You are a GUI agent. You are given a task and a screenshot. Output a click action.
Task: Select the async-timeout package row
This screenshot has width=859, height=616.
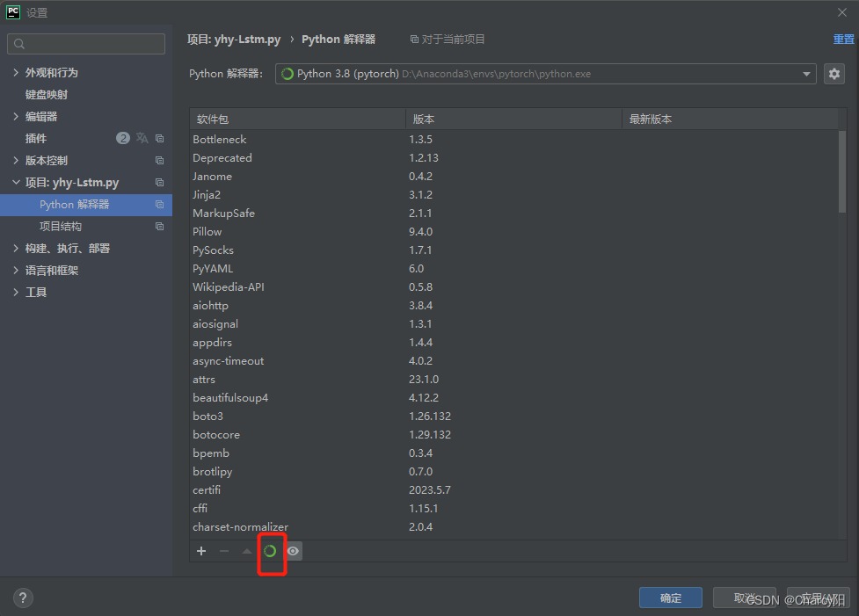point(513,361)
